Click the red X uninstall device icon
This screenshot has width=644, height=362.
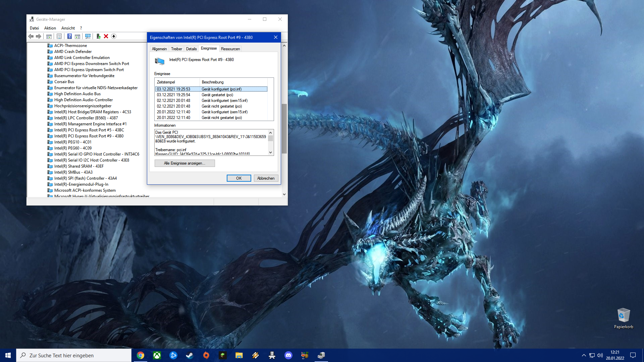click(106, 36)
